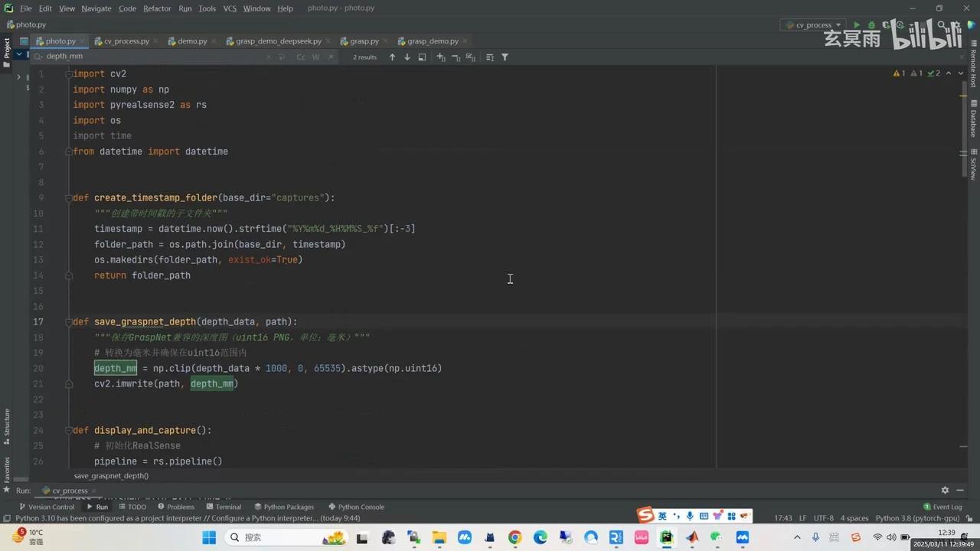The height and width of the screenshot is (551, 980).
Task: Toggle match case in the search bar
Action: [x=300, y=57]
